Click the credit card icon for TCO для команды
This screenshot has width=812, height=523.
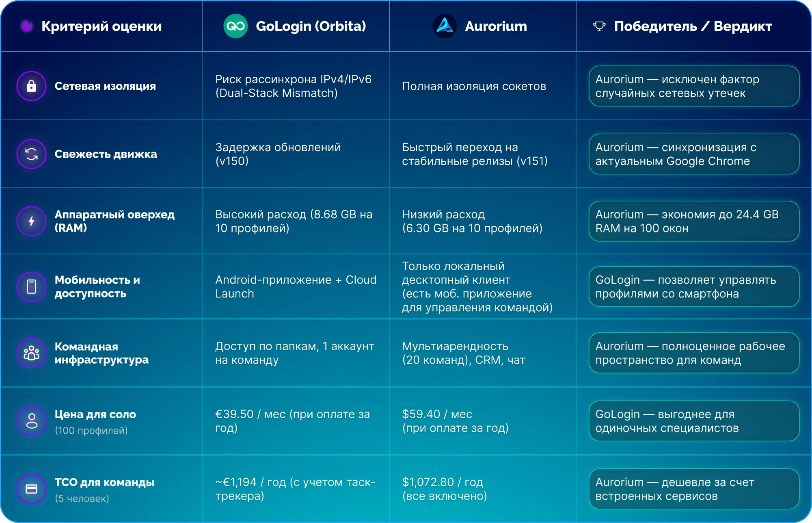(x=31, y=489)
